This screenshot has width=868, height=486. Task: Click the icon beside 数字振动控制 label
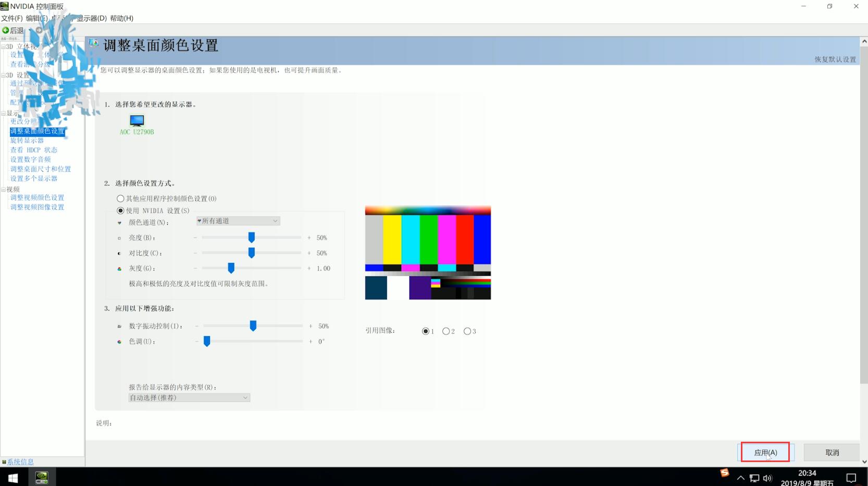(119, 327)
